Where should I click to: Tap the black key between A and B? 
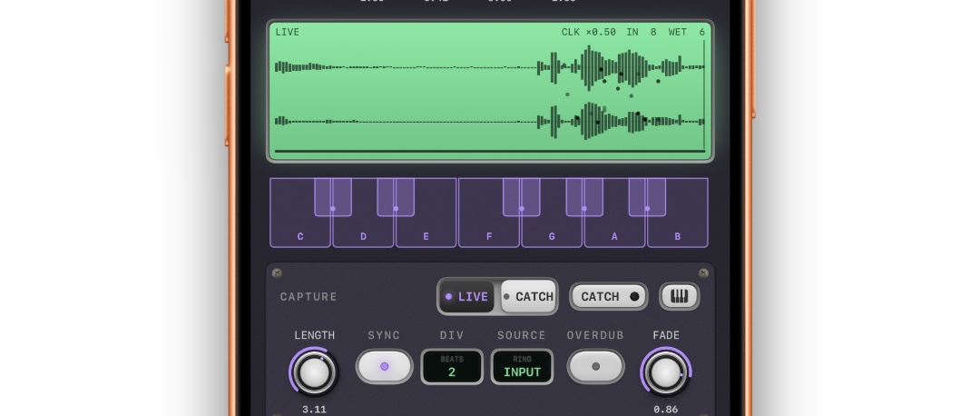pos(647,197)
